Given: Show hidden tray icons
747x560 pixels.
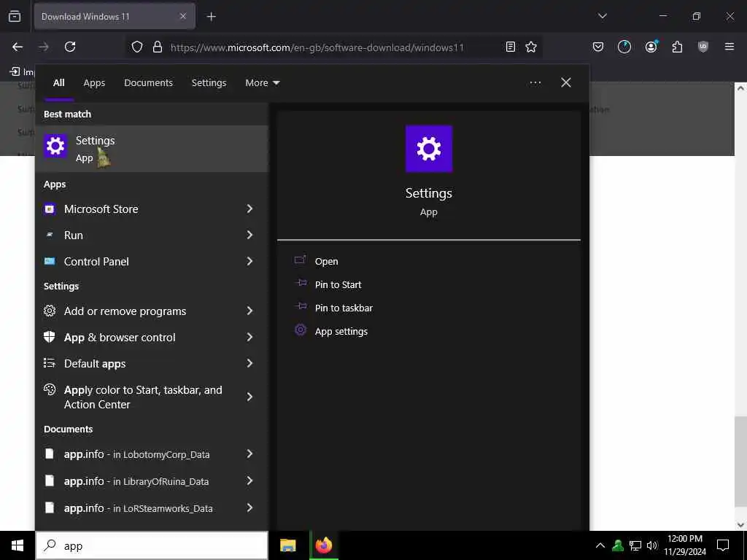Looking at the screenshot, I should click(600, 545).
